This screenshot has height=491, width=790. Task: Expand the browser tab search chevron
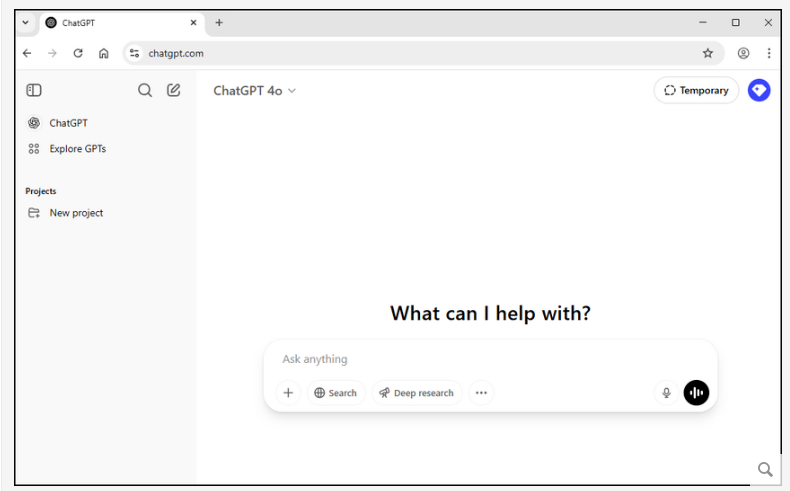point(25,23)
